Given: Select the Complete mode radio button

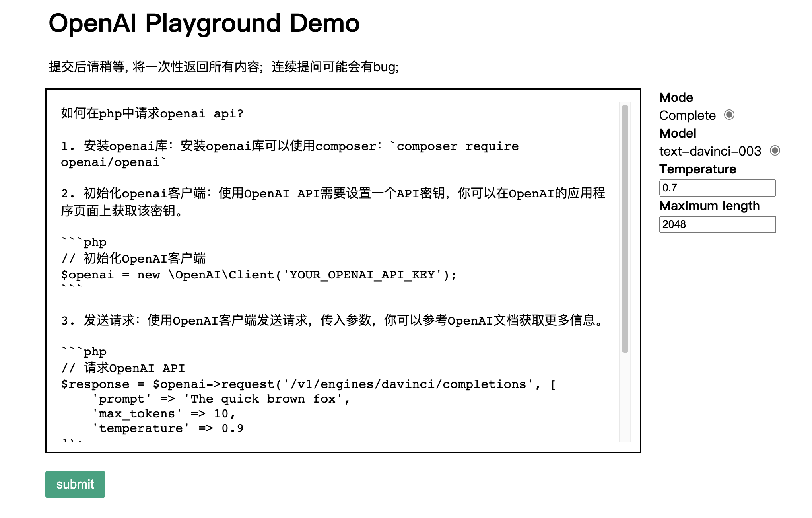Looking at the screenshot, I should click(729, 115).
